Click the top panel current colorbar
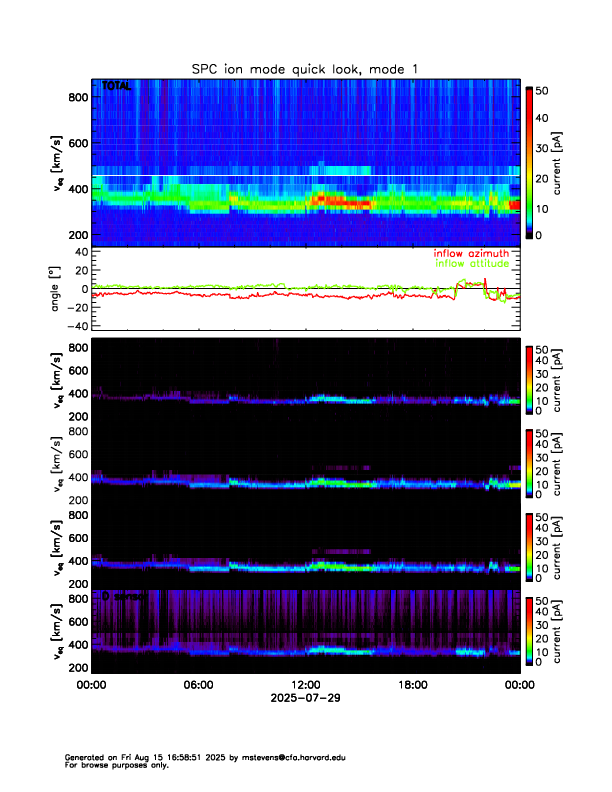The image size is (612, 792). [529, 162]
